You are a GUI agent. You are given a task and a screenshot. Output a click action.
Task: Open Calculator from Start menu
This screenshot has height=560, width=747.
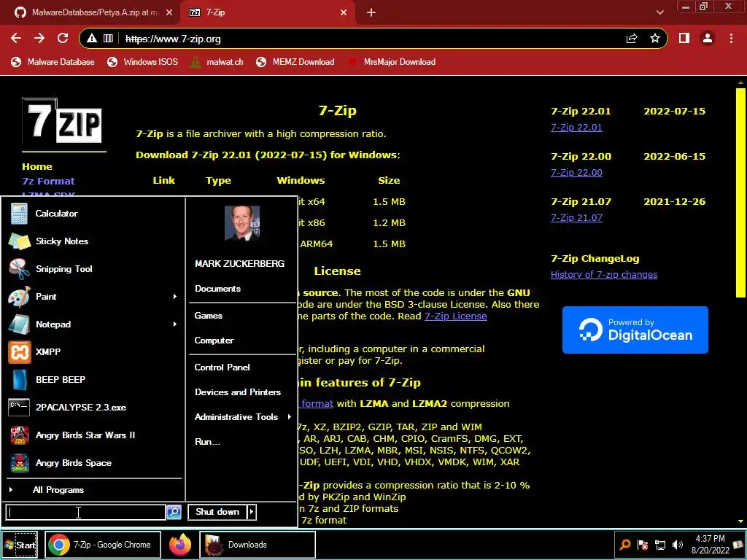(x=56, y=214)
